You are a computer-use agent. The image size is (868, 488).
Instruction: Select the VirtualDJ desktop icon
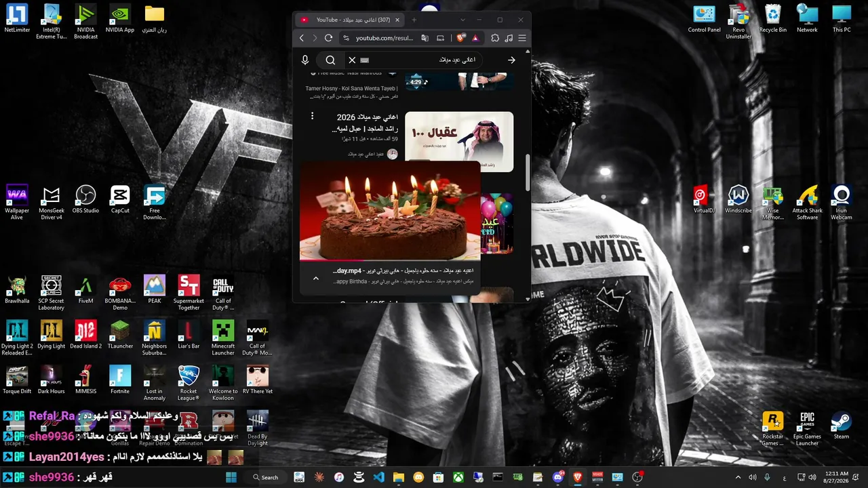coord(704,199)
